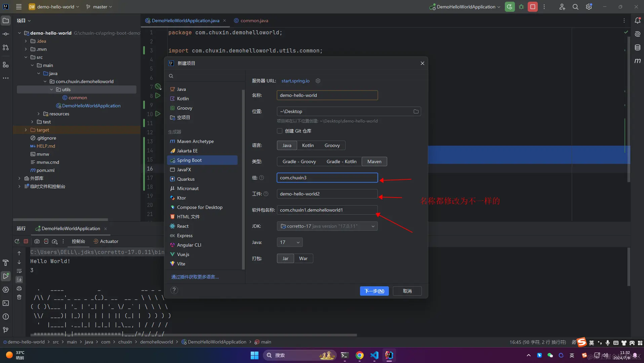
Task: Click the help question mark button
Action: pos(174,290)
